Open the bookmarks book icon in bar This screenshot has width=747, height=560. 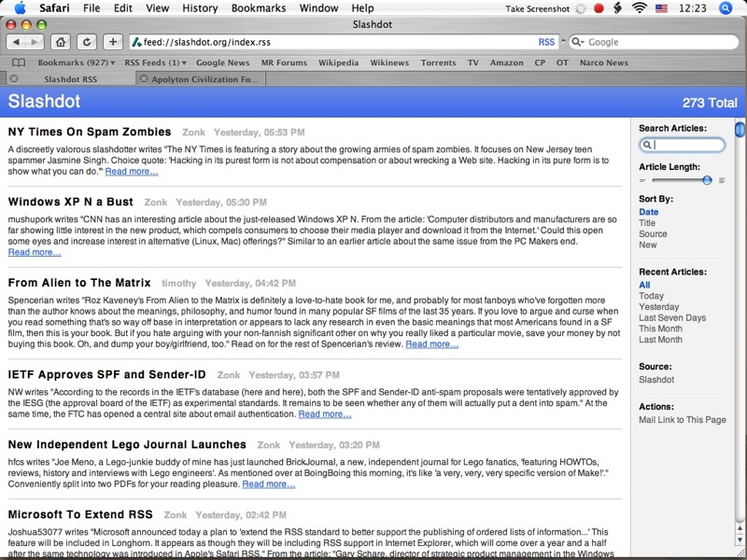click(18, 63)
